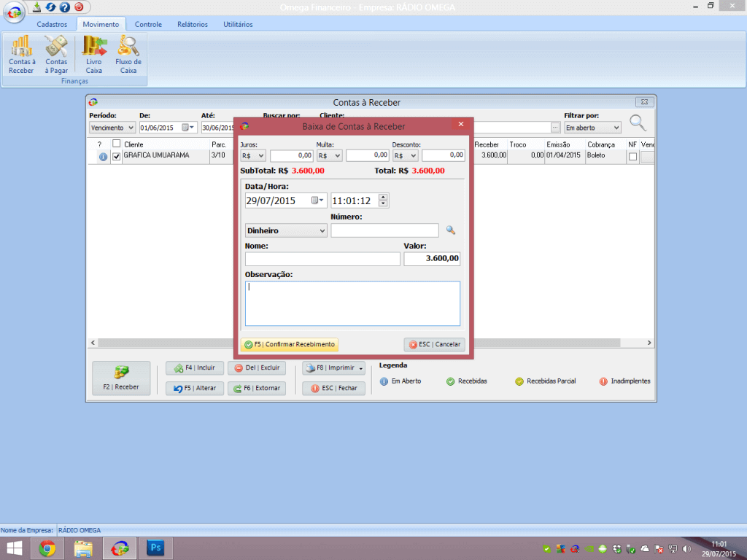Open the Livro Caixa icon
Viewport: 747px width, 560px height.
[x=94, y=55]
